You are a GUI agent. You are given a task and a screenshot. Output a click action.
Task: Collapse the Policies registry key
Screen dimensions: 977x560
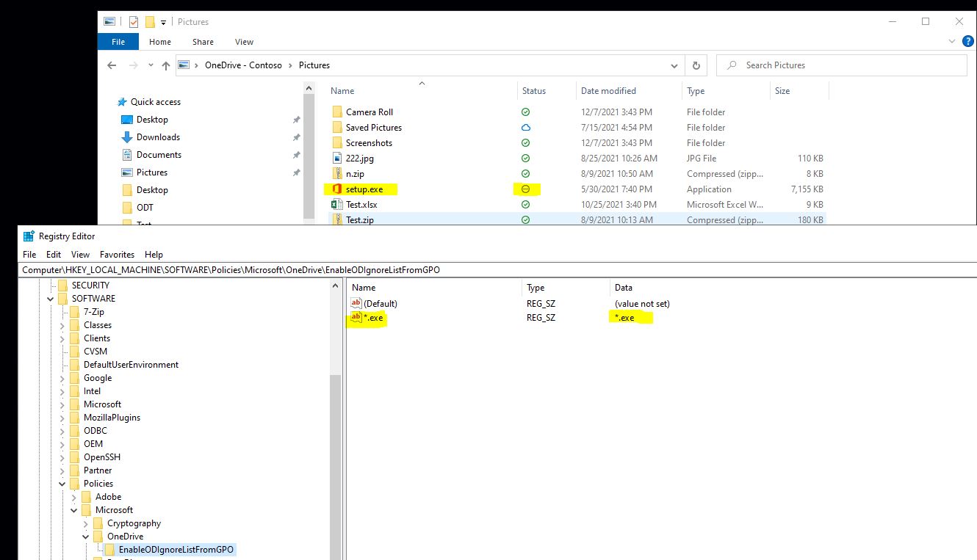(x=62, y=484)
